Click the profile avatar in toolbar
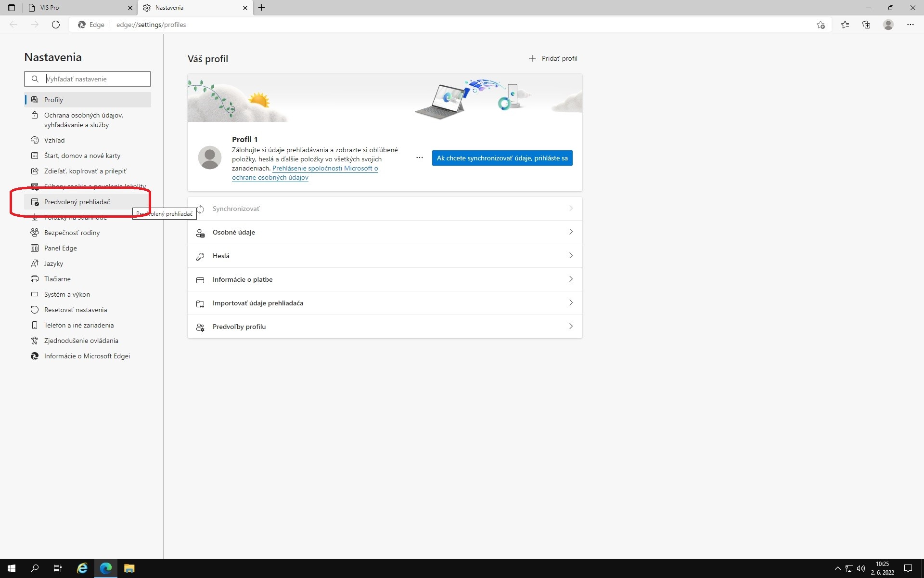The width and height of the screenshot is (924, 578). 888,25
